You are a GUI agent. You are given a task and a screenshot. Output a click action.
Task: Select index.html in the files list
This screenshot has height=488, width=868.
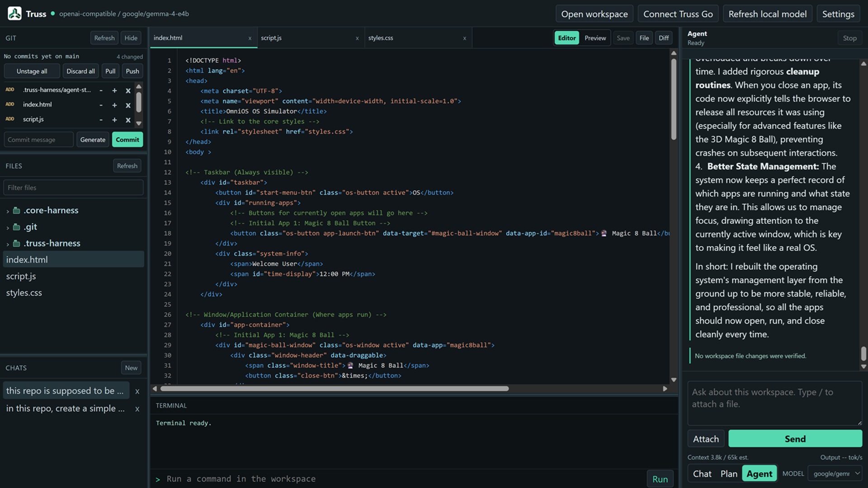73,260
